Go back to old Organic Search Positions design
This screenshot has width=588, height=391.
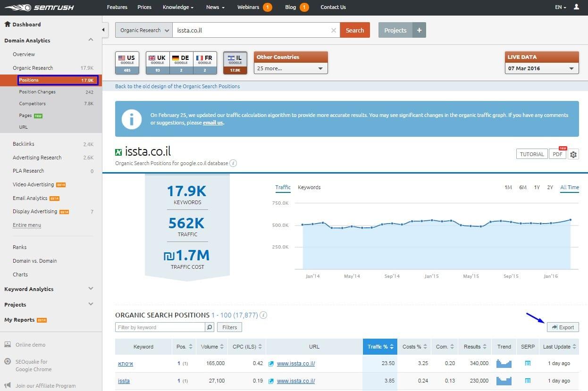pos(177,86)
